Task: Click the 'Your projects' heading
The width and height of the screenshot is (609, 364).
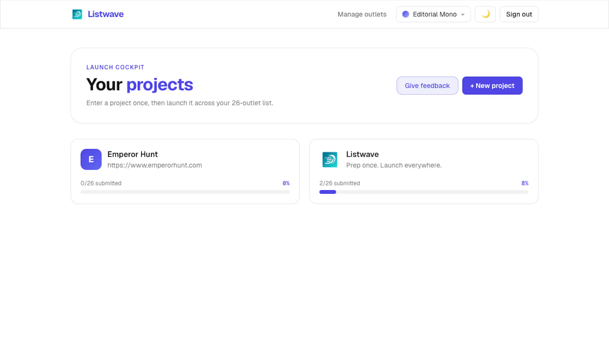Action: coord(140,84)
